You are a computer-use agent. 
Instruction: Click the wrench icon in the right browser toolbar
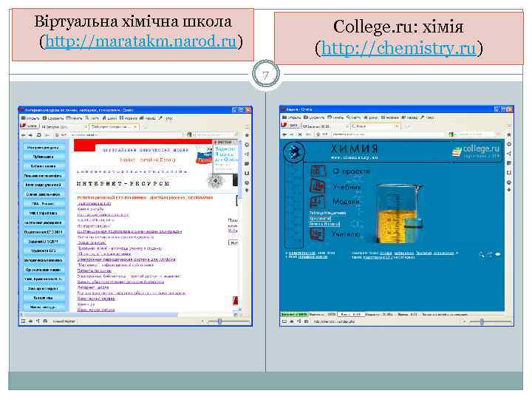coord(422,117)
